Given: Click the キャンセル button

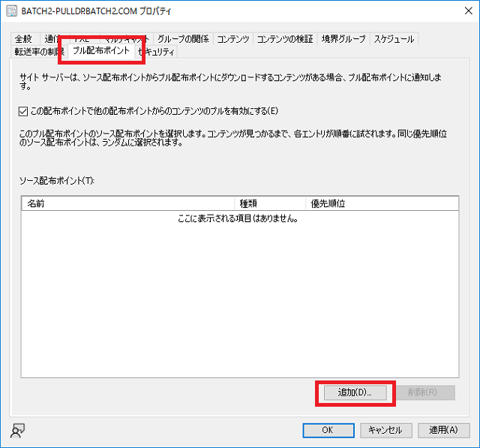Looking at the screenshot, I should click(x=386, y=430).
